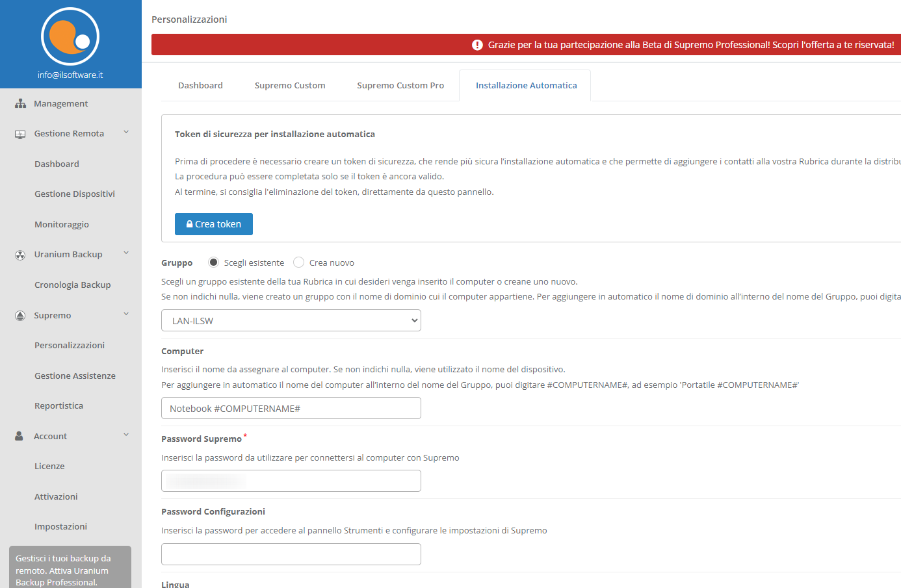Collapse the Supremo sidebar chevron

click(x=126, y=314)
